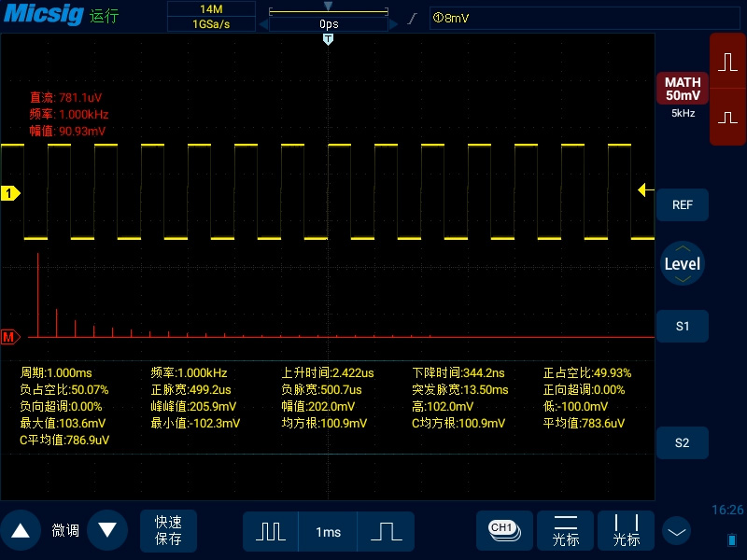Tap the left timebase pulse icon beside 1ms
This screenshot has height=560, width=747.
click(x=271, y=531)
